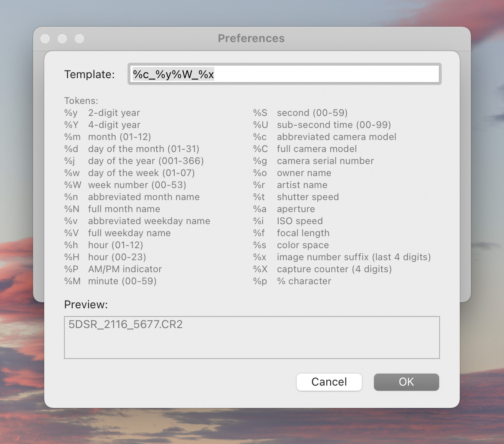Click the minimize window button
This screenshot has width=504, height=444.
click(x=62, y=39)
